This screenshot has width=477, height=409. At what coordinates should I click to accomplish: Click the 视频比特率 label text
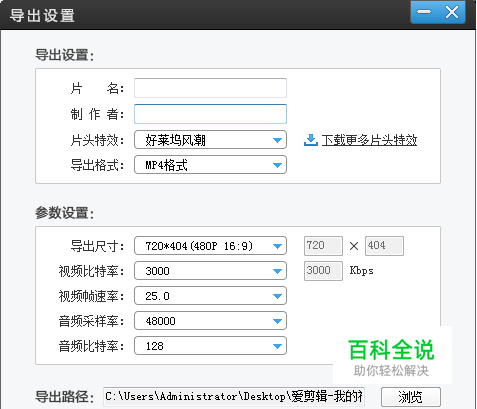click(91, 271)
